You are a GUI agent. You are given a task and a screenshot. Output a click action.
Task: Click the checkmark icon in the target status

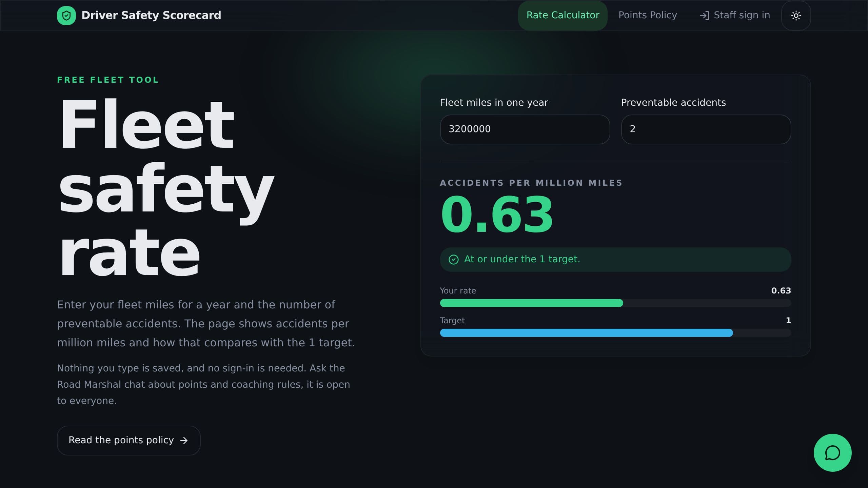(x=453, y=260)
